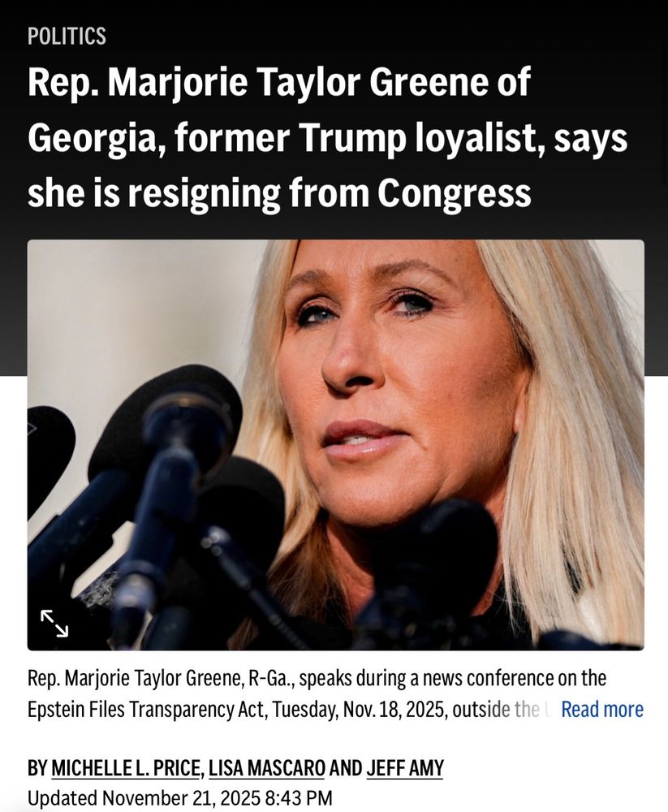Click the Read more caption link
668x812 pixels.
(x=602, y=710)
